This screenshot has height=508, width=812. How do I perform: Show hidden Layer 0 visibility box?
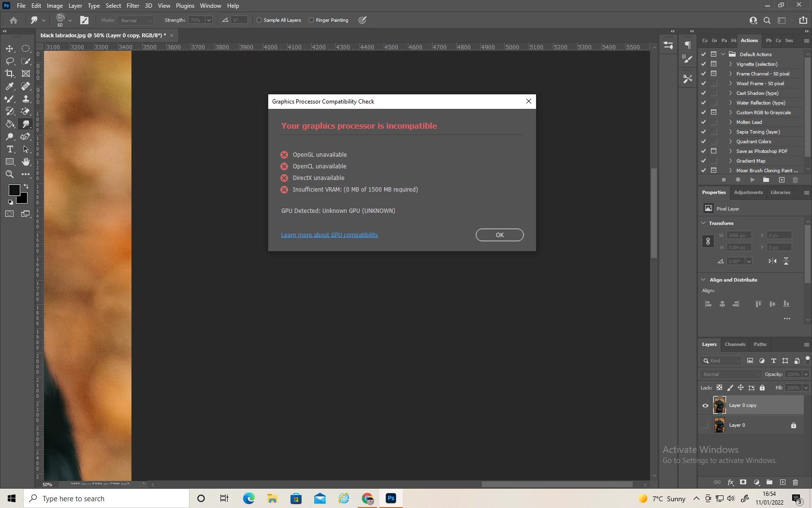click(x=705, y=425)
